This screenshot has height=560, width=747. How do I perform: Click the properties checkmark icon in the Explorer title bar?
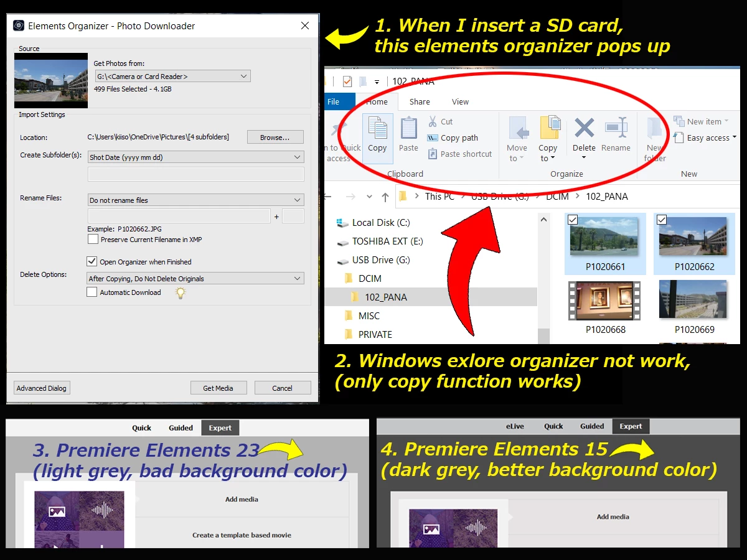coord(347,82)
